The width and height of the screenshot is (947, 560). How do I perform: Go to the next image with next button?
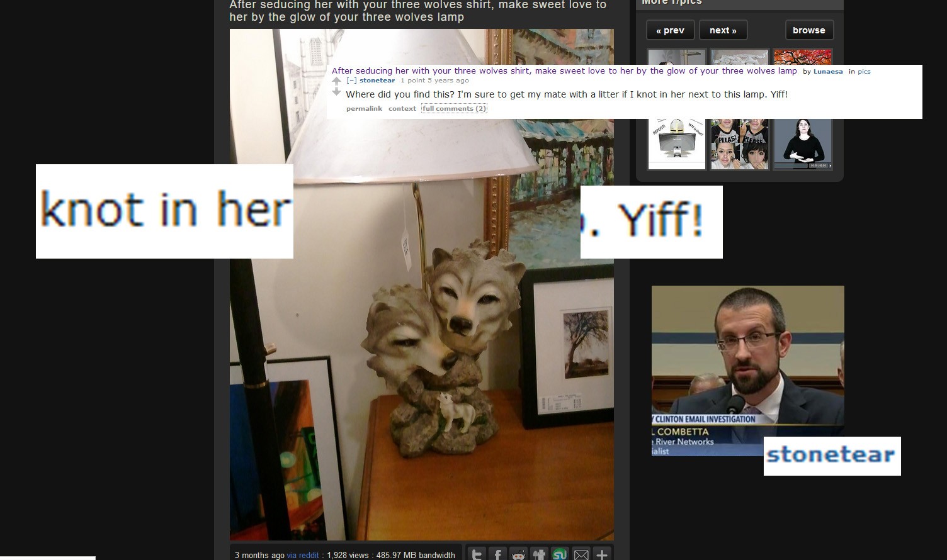tap(723, 30)
